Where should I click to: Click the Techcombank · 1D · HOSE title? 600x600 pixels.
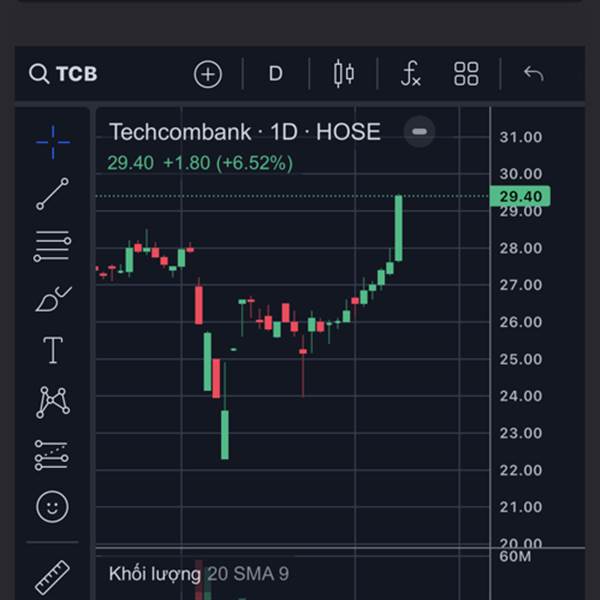(245, 132)
